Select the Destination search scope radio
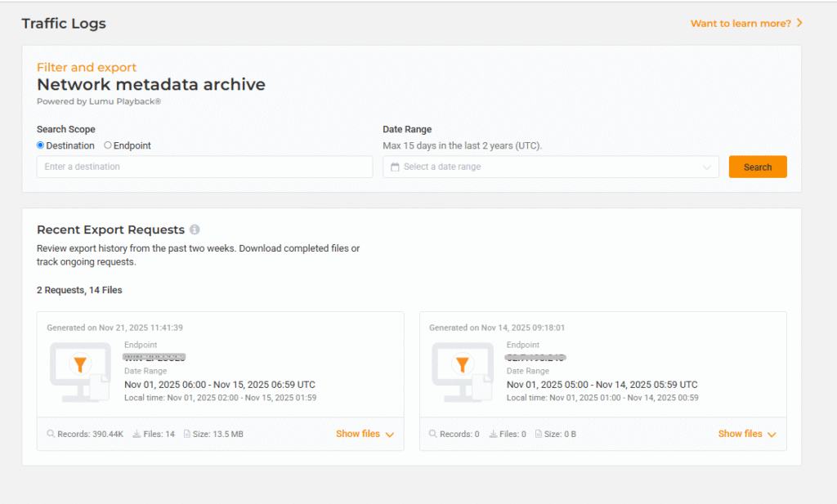The image size is (837, 504). click(x=41, y=145)
